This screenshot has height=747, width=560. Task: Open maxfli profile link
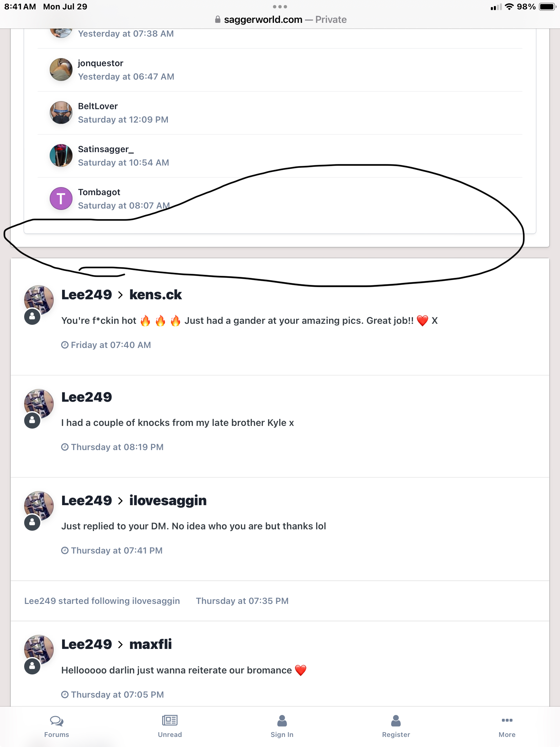[150, 644]
